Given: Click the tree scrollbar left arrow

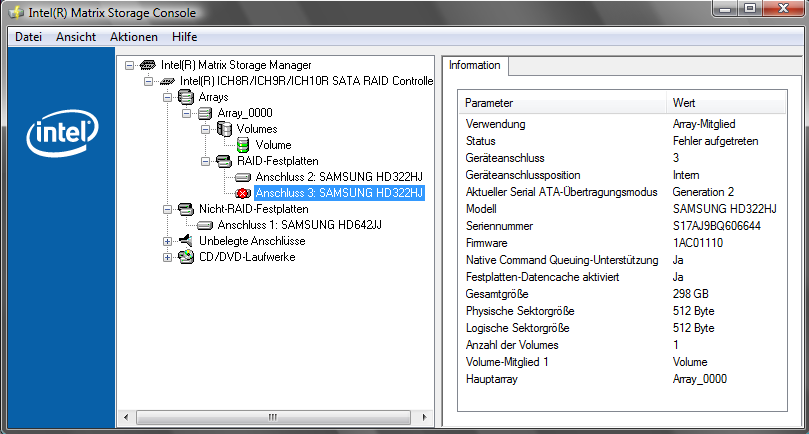Looking at the screenshot, I should pyautogui.click(x=126, y=417).
